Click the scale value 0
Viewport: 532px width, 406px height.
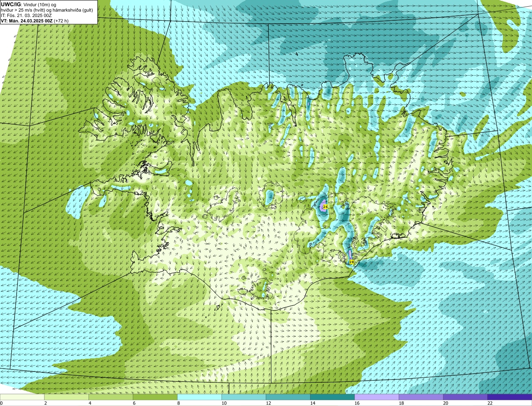2,403
